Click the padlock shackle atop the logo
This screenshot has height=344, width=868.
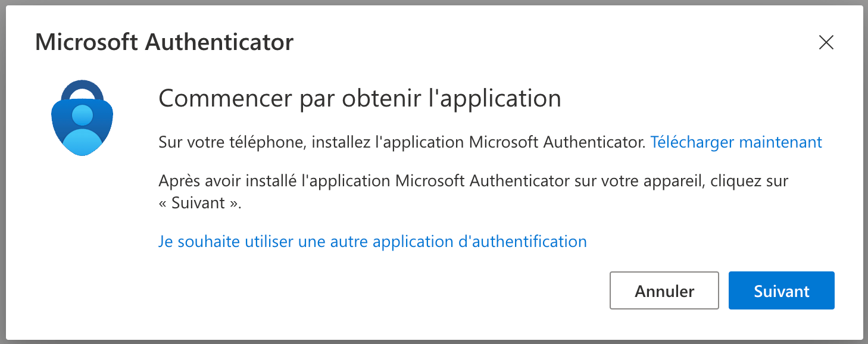pos(82,88)
